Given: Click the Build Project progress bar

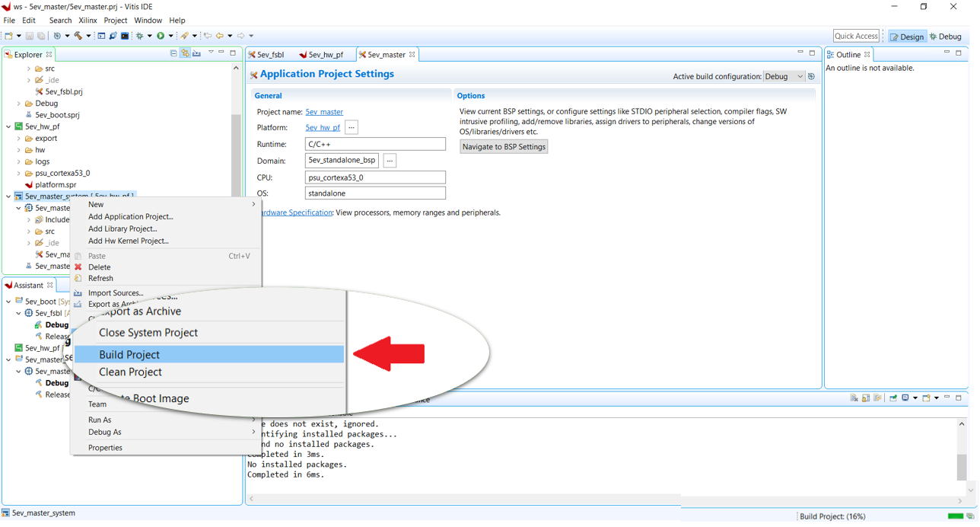Looking at the screenshot, I should (955, 516).
